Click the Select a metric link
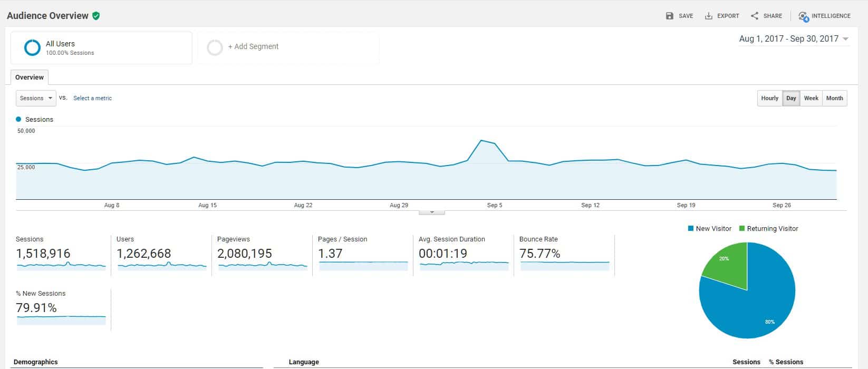 [x=92, y=99]
